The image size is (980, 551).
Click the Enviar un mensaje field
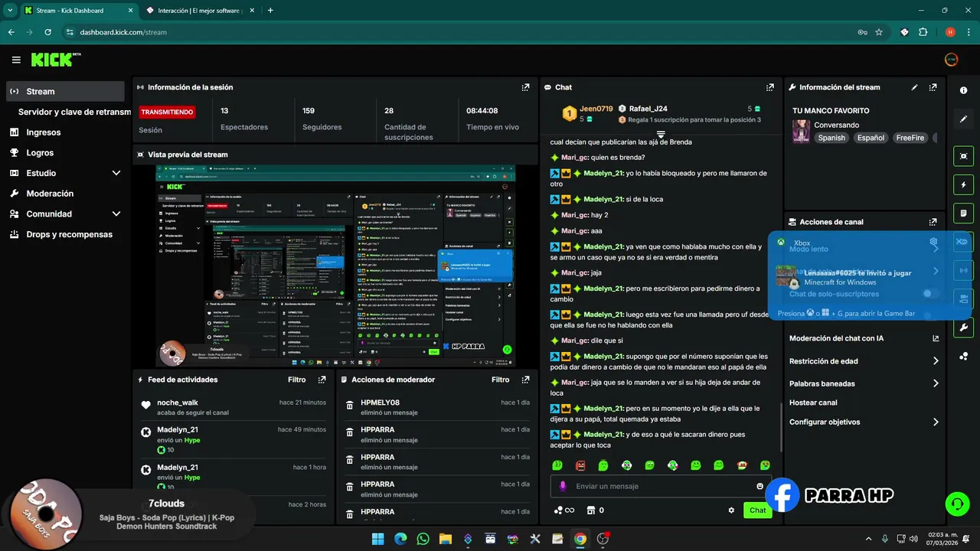click(x=662, y=486)
